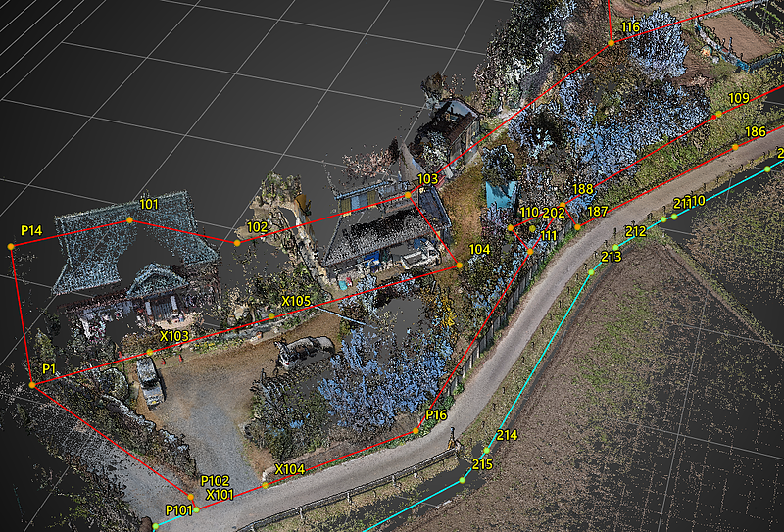Image resolution: width=784 pixels, height=532 pixels.
Task: Pick the X103 marker
Action: pos(150,352)
